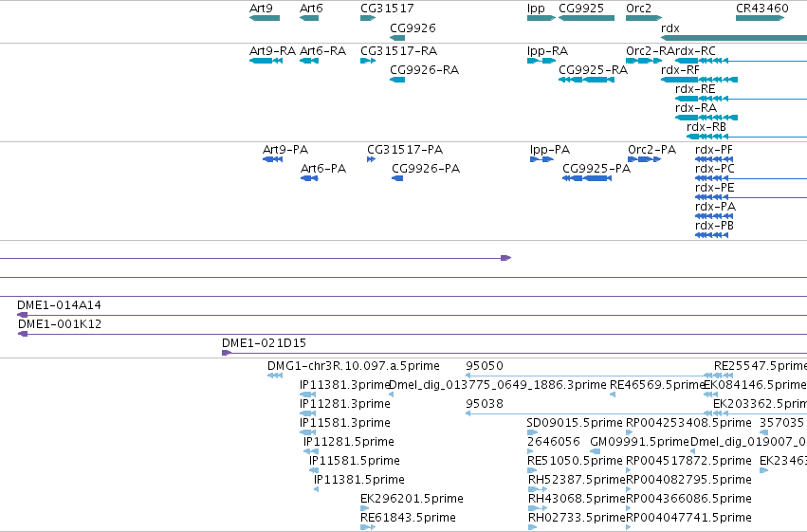This screenshot has width=807, height=532.
Task: Select the rdx-PC protein feature
Action: point(751,178)
